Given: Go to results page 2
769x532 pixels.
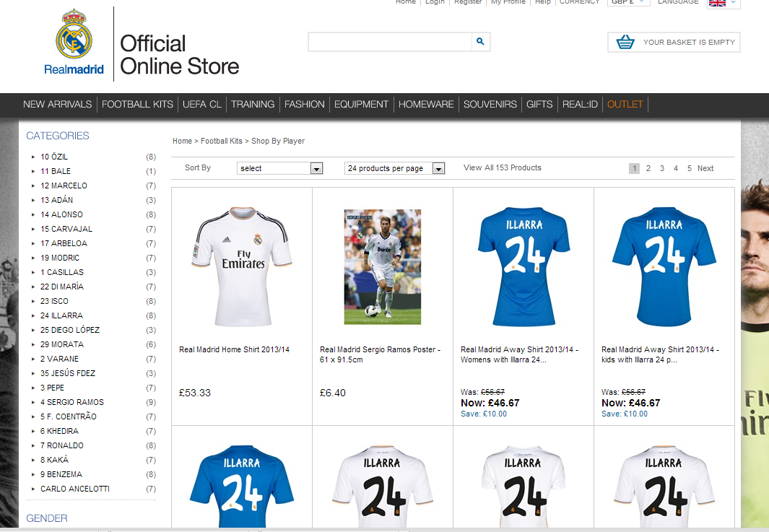Looking at the screenshot, I should click(x=648, y=168).
